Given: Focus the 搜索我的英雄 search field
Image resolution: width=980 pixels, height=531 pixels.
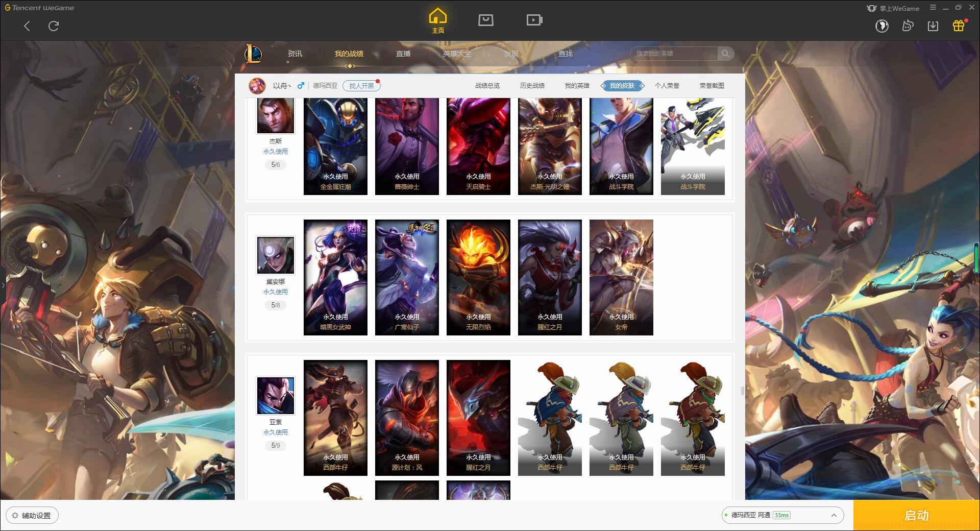Looking at the screenshot, I should [674, 54].
